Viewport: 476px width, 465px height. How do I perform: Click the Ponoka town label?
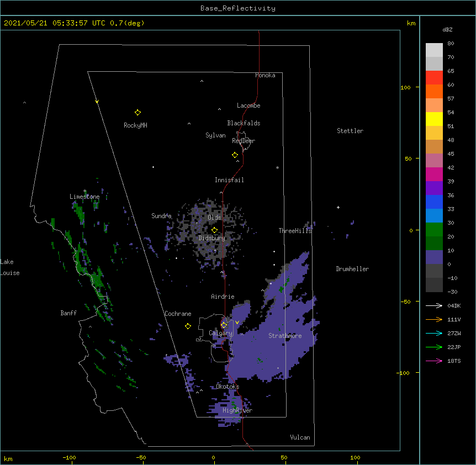[x=265, y=75]
